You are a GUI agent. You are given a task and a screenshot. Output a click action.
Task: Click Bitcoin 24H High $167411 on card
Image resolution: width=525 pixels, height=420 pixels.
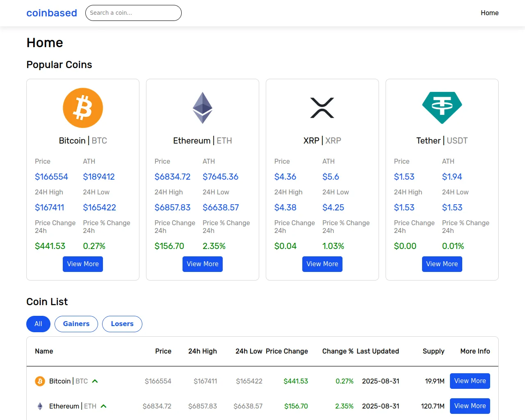pyautogui.click(x=50, y=208)
